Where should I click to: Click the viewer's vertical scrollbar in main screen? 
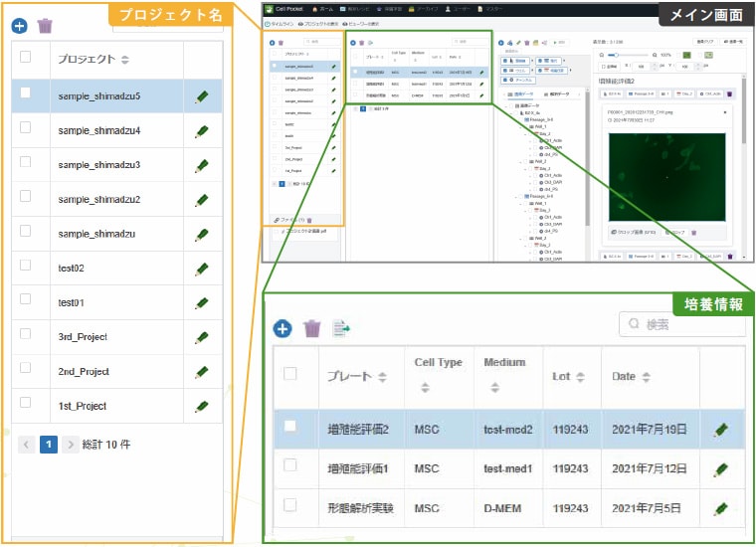pyautogui.click(x=744, y=110)
